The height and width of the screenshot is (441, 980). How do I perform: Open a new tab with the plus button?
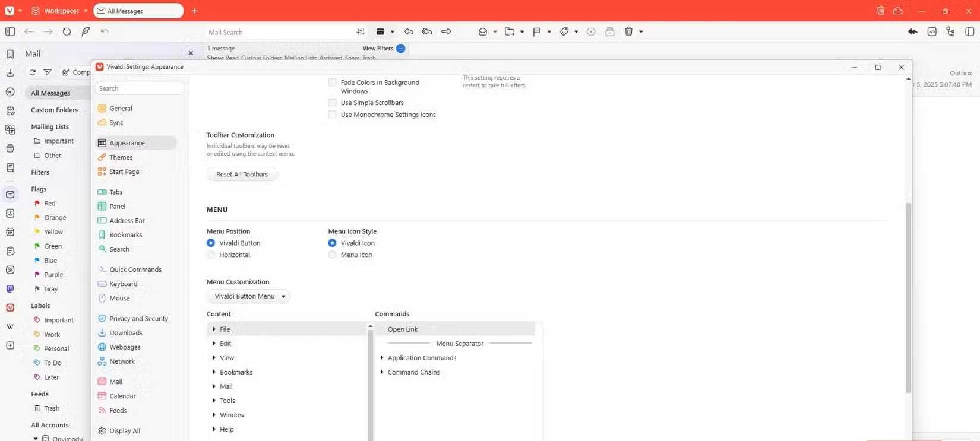194,11
